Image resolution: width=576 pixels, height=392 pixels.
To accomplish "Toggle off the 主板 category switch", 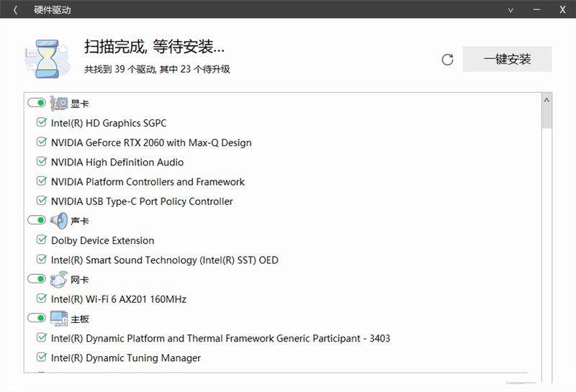I will [x=37, y=318].
